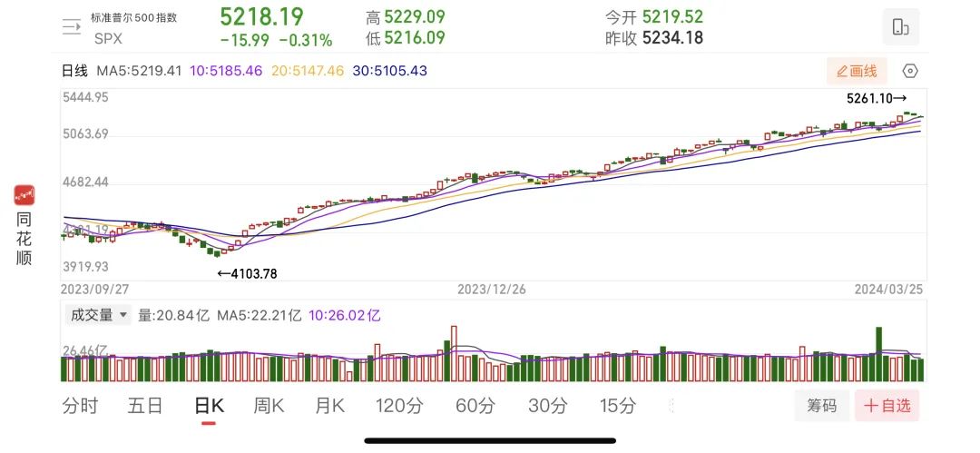The image size is (980, 453).
Task: Open the stock list menu icon
Action: tap(72, 26)
